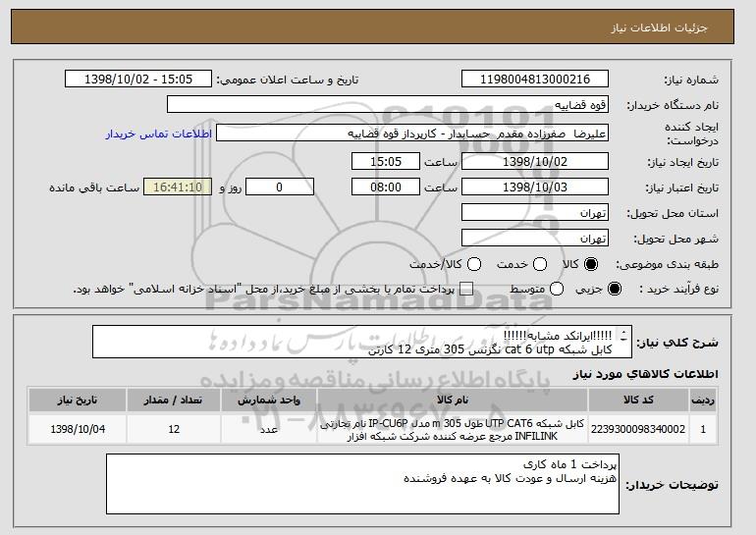Screen dimensions: 756x535
Task: Click the واحد شمارش column header
Action: [269, 401]
